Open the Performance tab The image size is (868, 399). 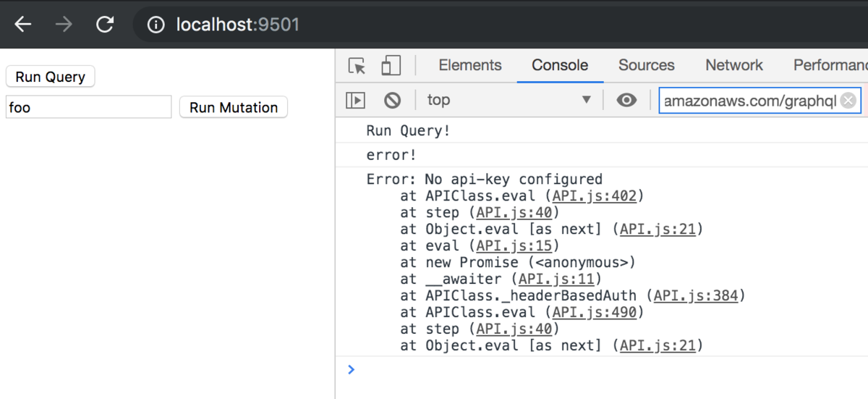[x=830, y=65]
